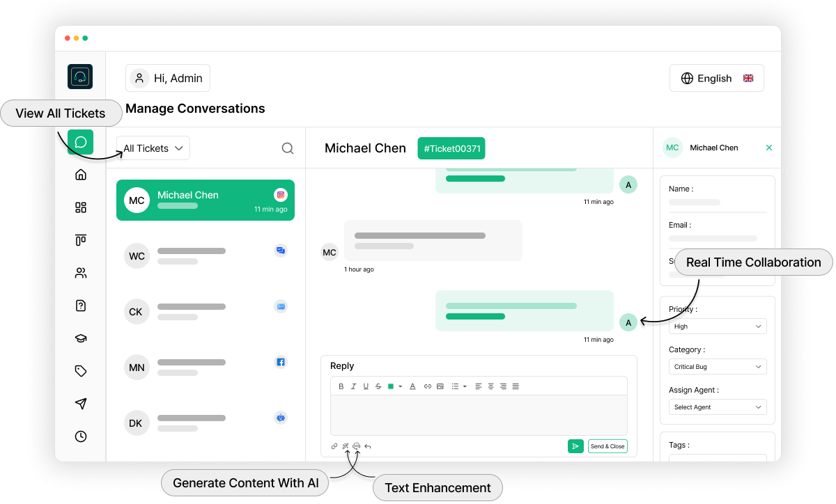Open the highlight color dropdown arrow

401,386
